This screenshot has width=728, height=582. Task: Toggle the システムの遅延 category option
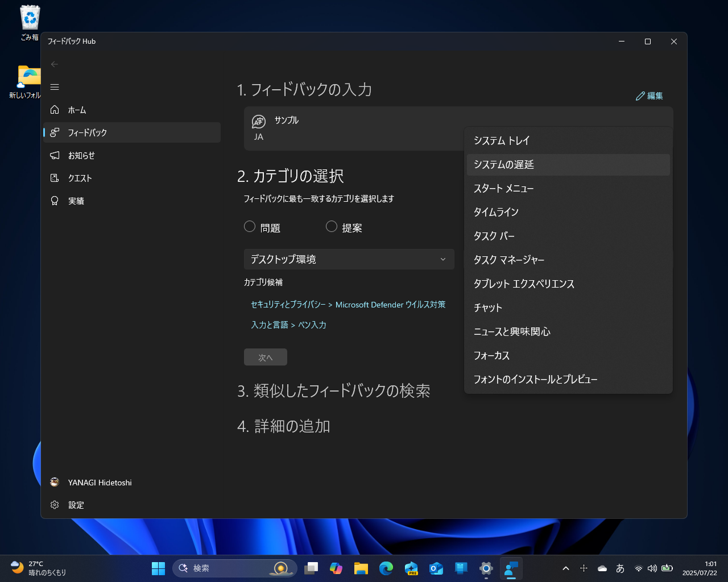pos(568,165)
